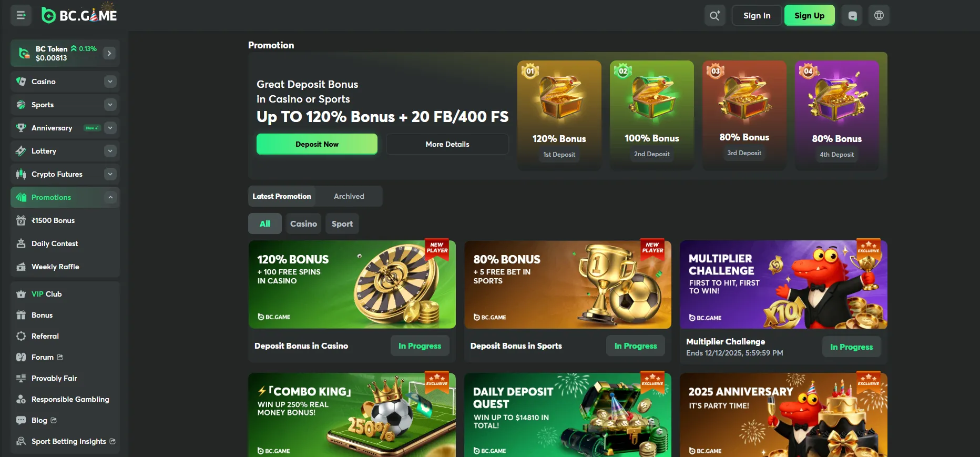The image size is (980, 457).
Task: Click the Sign Up button
Action: (x=809, y=15)
